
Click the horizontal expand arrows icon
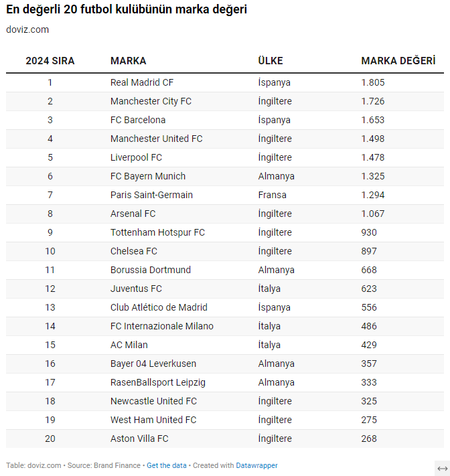(442, 468)
